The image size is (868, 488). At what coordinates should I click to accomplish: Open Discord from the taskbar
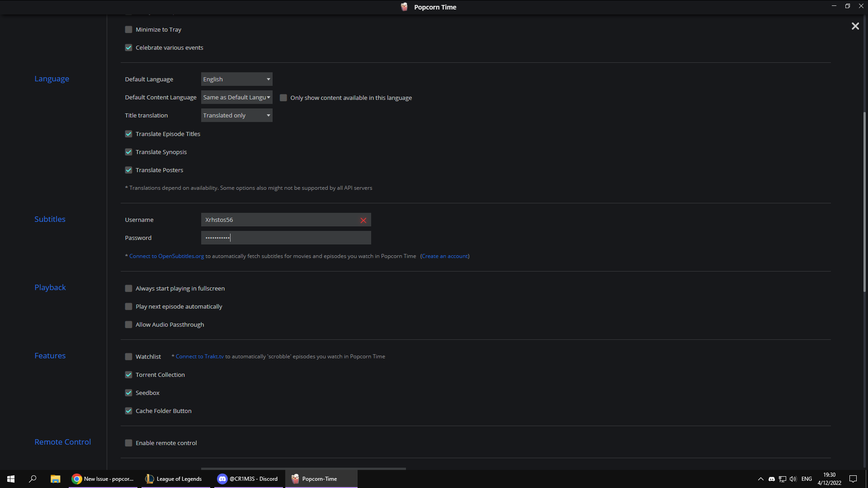[x=248, y=479]
